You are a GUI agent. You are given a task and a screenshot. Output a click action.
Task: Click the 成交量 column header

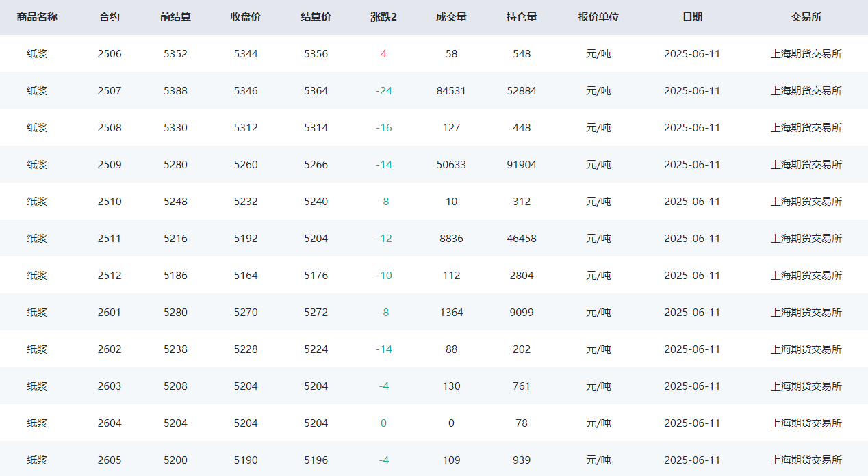(x=451, y=17)
